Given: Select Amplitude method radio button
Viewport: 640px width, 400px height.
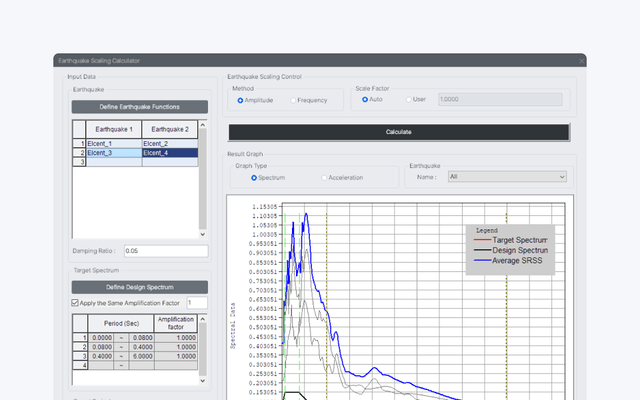Looking at the screenshot, I should (240, 100).
